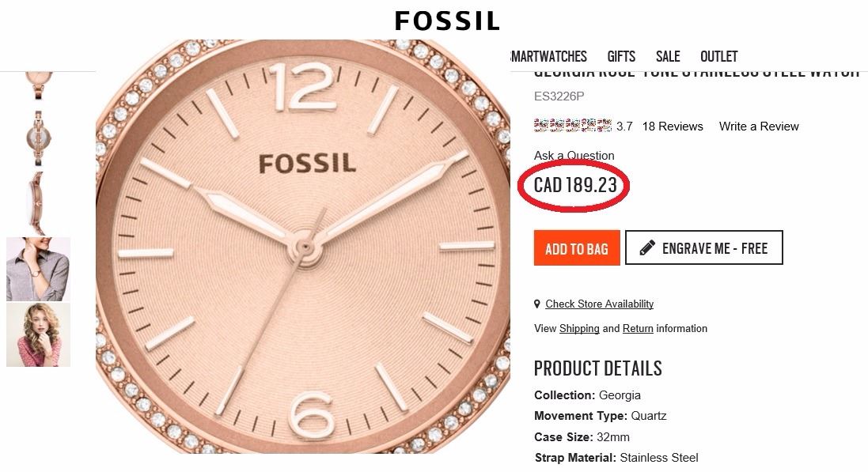The width and height of the screenshot is (868, 472).
Task: Open the Outlet menu item
Action: click(x=718, y=56)
